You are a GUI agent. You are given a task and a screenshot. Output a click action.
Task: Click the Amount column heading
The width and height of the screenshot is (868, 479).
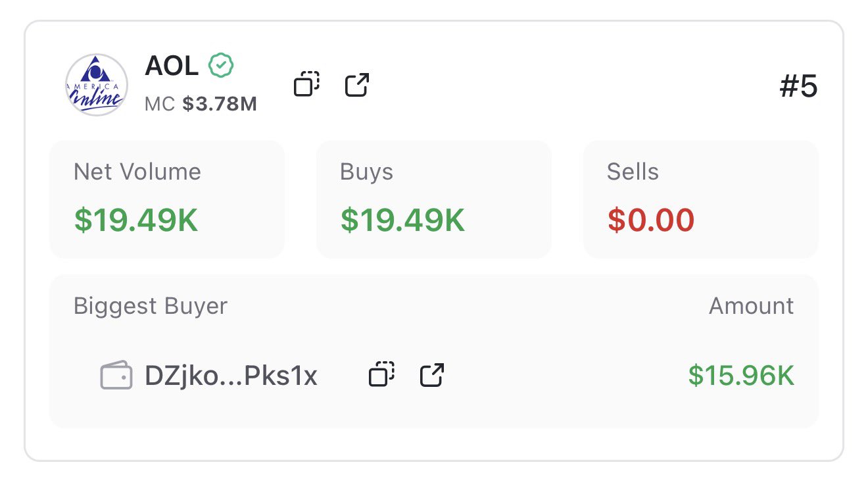click(x=751, y=306)
